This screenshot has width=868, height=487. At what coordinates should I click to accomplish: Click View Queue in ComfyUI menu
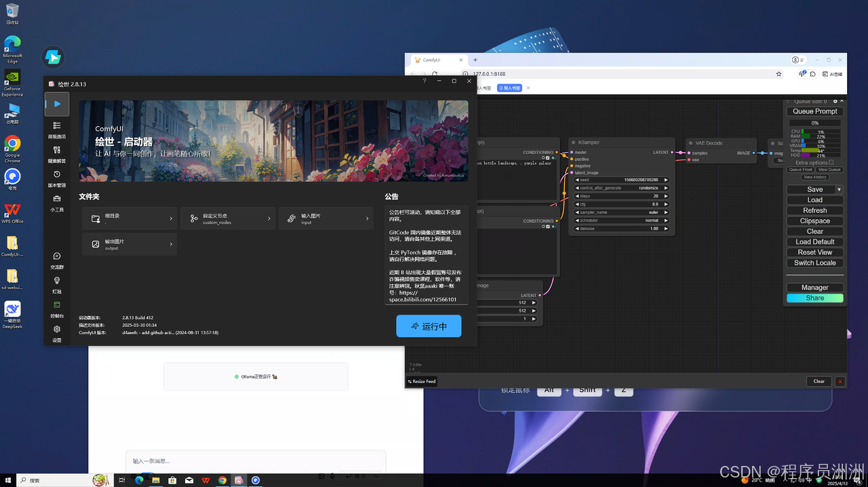pos(829,170)
